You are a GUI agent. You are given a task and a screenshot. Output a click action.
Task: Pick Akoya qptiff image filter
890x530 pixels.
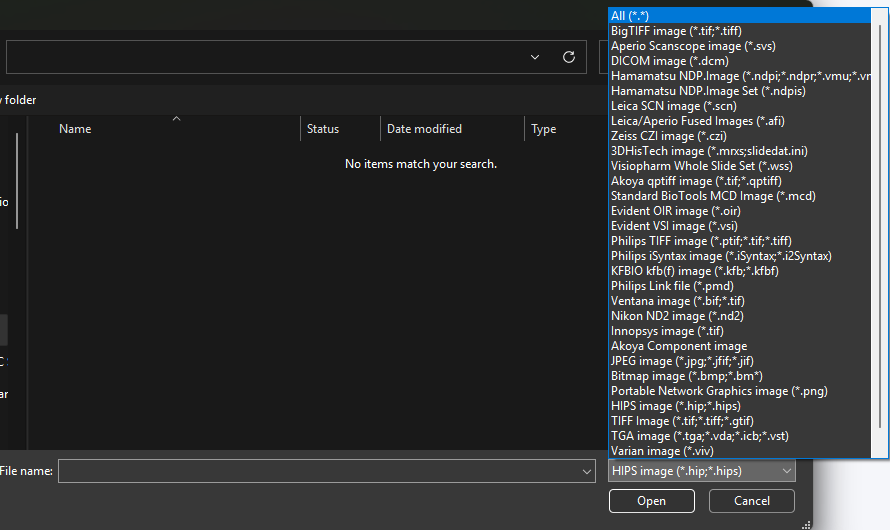740,181
